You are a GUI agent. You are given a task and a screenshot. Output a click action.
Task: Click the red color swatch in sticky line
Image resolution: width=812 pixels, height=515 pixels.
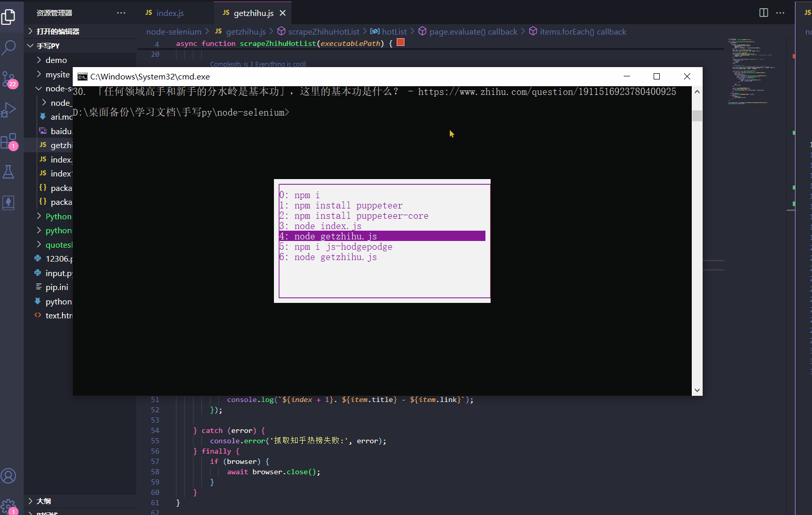click(x=400, y=43)
